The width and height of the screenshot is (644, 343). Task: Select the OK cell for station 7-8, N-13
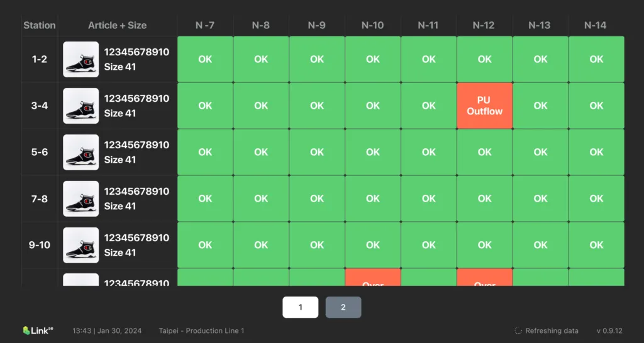coord(540,199)
